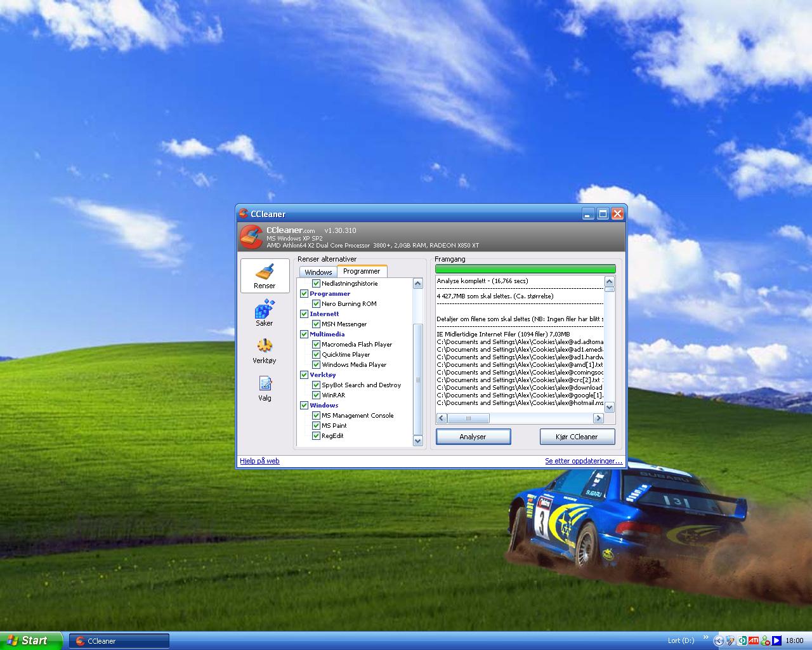Image resolution: width=812 pixels, height=650 pixels.
Task: Open the Saker registry section
Action: click(265, 314)
